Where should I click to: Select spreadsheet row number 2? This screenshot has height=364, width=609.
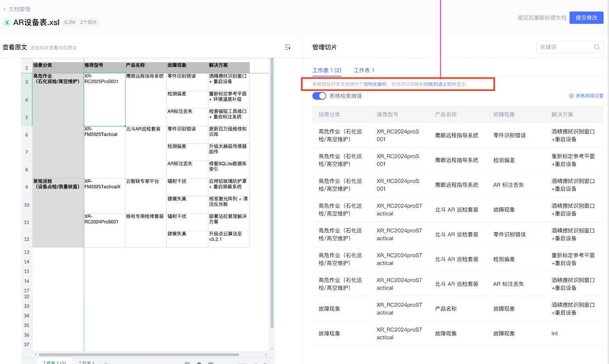[27, 68]
